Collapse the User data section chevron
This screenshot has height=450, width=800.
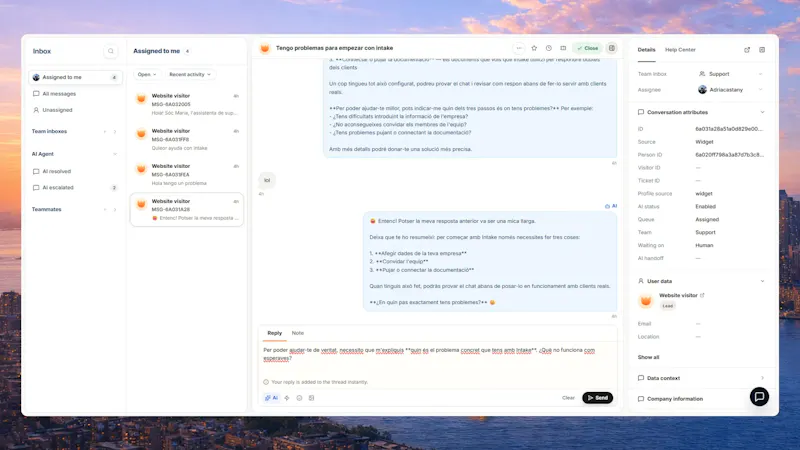pos(762,281)
